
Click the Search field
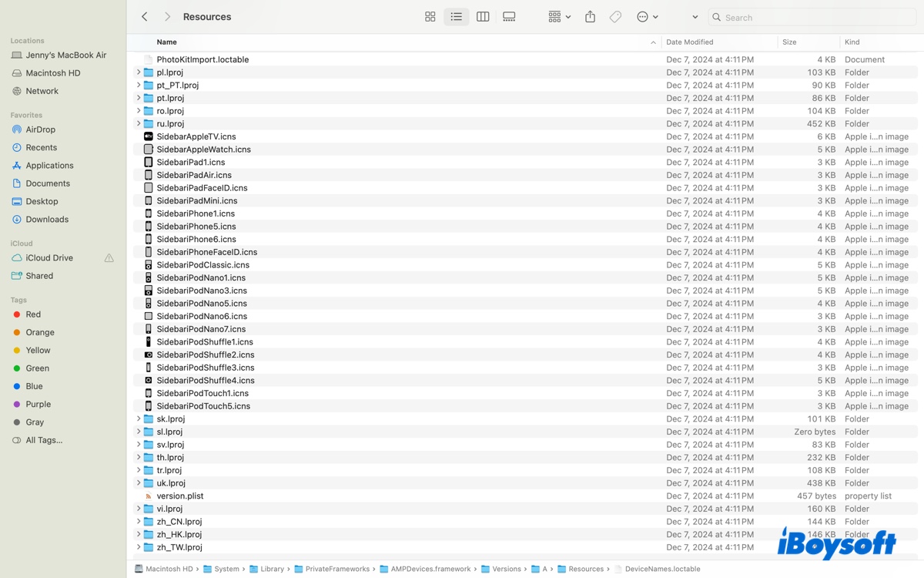(x=812, y=17)
